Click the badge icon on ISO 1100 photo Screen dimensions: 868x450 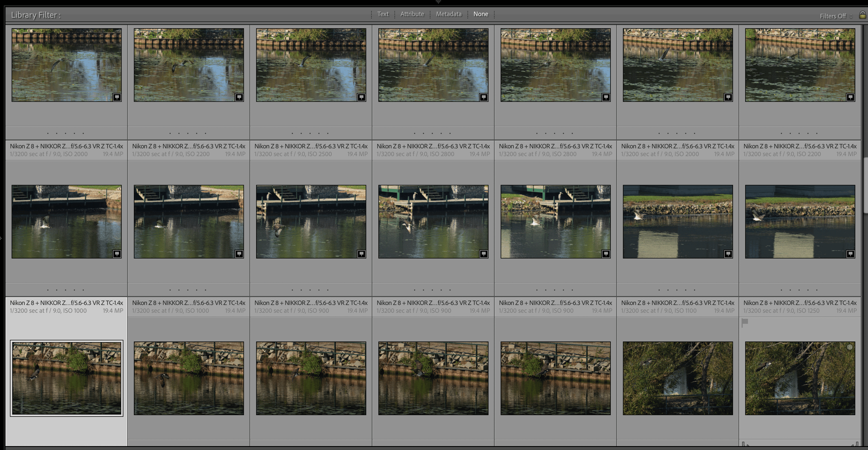(728, 254)
